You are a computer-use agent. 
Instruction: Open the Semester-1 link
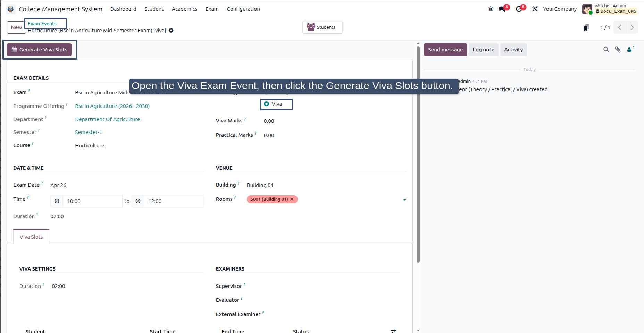coord(89,132)
